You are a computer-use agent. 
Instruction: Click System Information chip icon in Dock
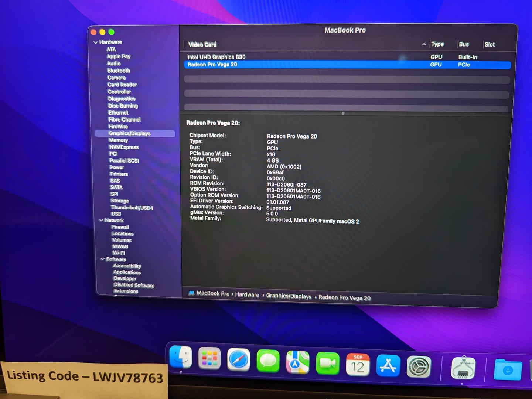click(463, 368)
